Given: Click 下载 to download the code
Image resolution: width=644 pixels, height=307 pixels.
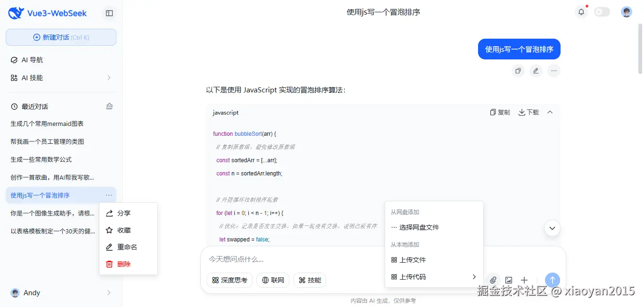Looking at the screenshot, I should pos(528,112).
